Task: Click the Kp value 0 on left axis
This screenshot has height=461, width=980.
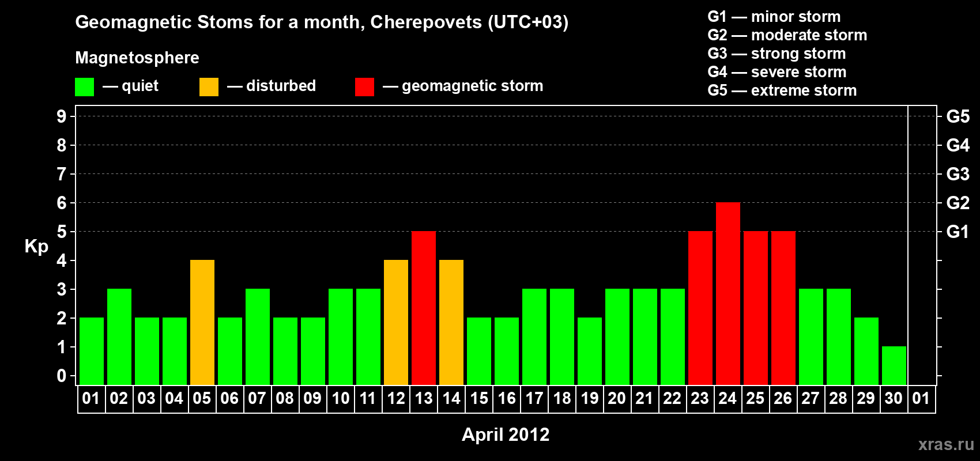Action: point(62,376)
